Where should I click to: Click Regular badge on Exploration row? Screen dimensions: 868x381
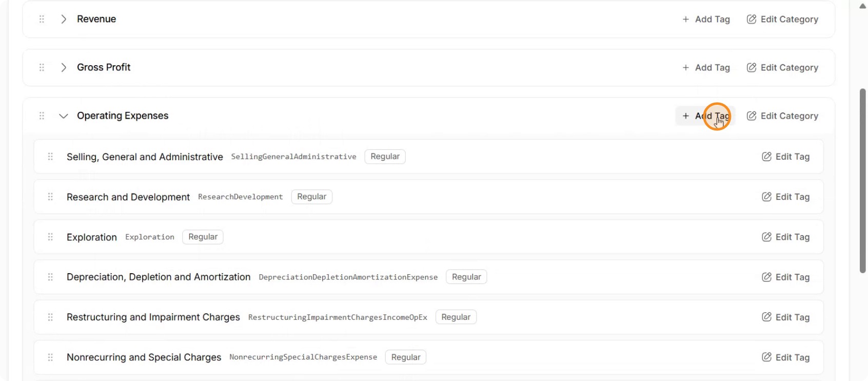click(203, 237)
